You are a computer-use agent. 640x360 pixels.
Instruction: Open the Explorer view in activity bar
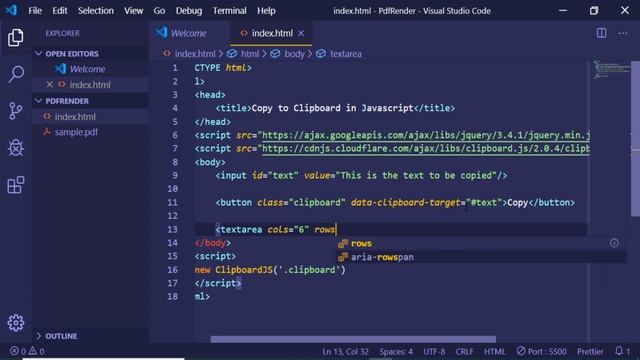pyautogui.click(x=16, y=38)
